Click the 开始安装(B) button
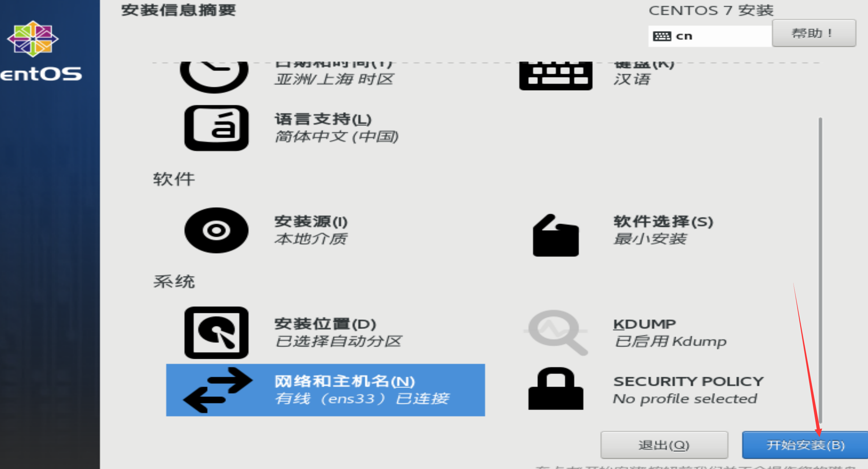The height and width of the screenshot is (469, 868). click(805, 445)
